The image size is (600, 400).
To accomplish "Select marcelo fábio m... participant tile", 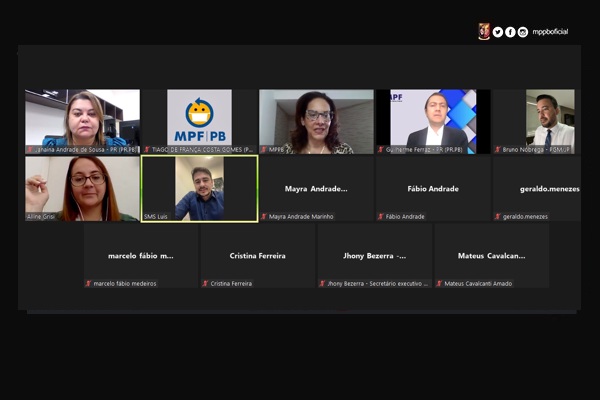I will pos(141,256).
